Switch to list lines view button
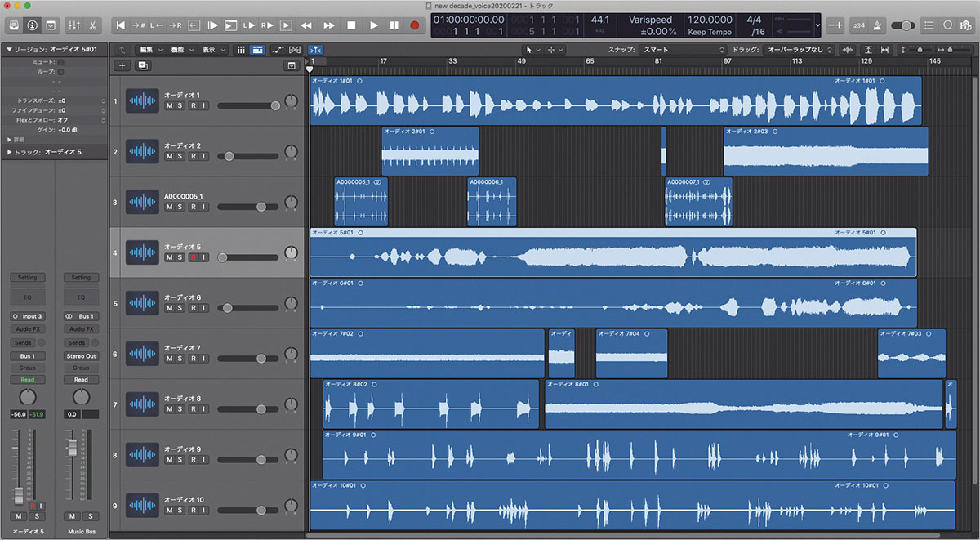This screenshot has width=980, height=540. coord(257,50)
